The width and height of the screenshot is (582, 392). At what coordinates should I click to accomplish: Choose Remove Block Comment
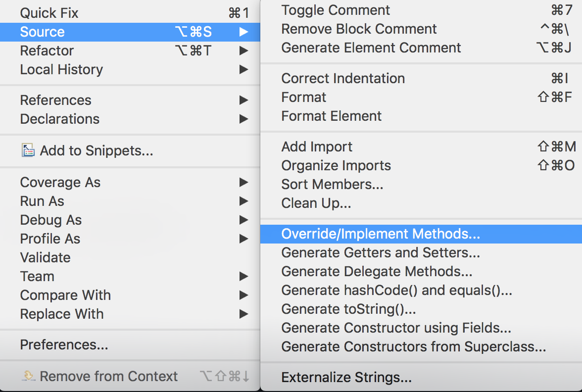tap(359, 29)
